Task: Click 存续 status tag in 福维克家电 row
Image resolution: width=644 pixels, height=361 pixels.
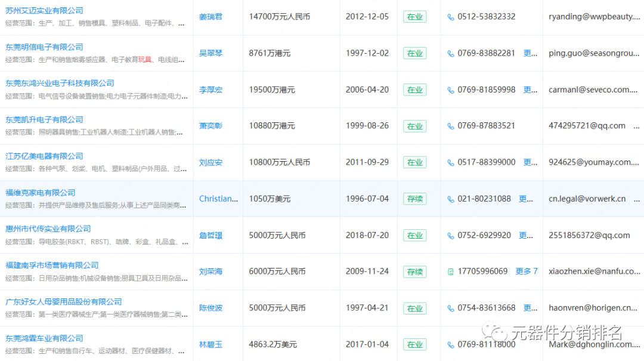Action: click(415, 199)
